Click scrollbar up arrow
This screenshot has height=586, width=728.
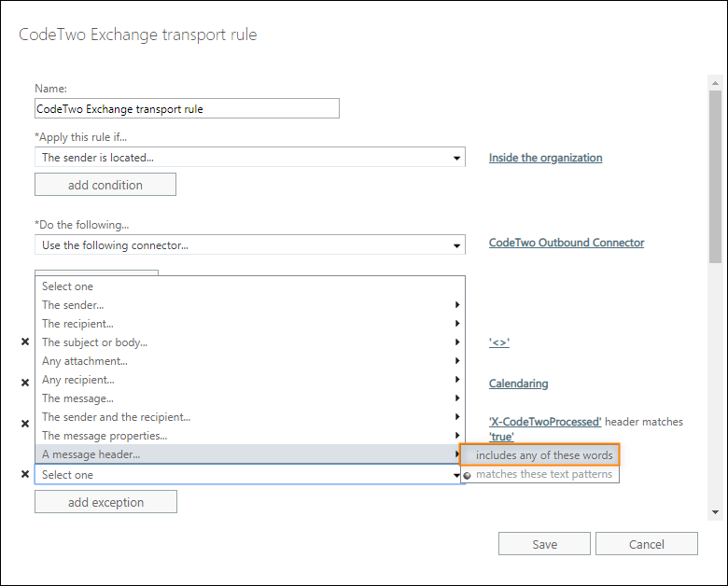(x=715, y=83)
